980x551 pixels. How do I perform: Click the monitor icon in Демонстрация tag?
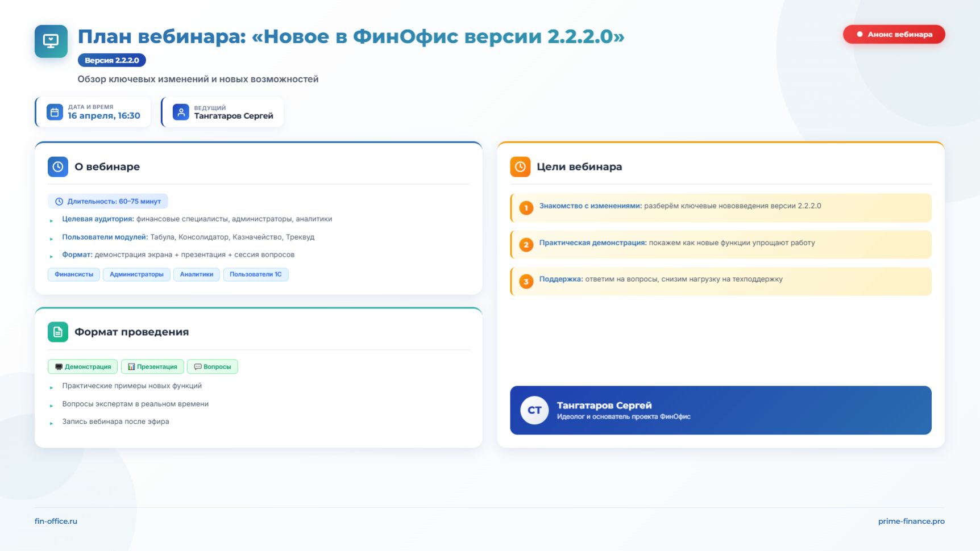(x=59, y=367)
